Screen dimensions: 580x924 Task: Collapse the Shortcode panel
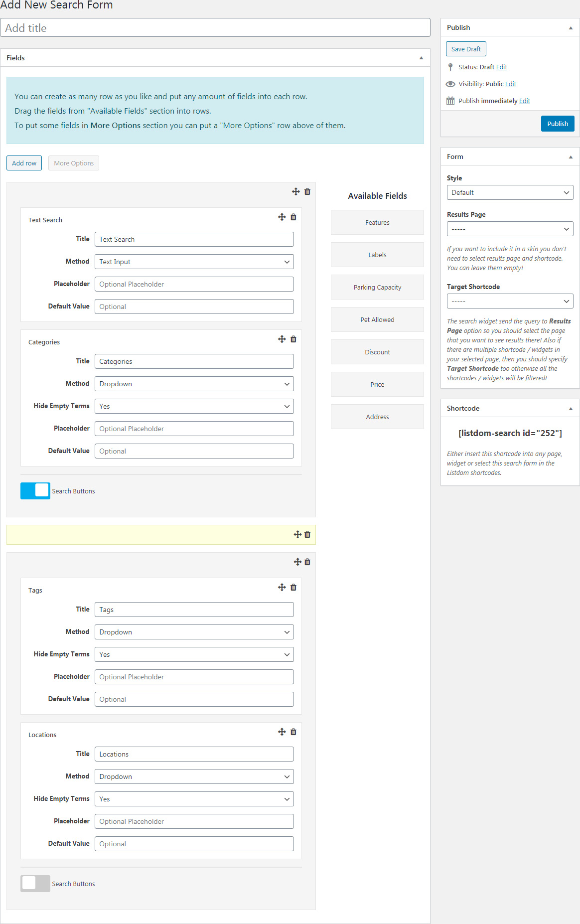pyautogui.click(x=571, y=409)
